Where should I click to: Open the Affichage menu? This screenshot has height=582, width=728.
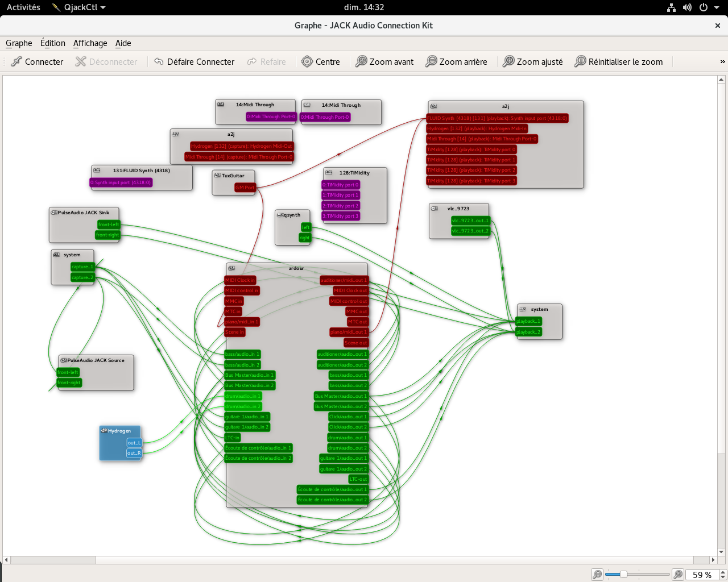click(x=90, y=43)
